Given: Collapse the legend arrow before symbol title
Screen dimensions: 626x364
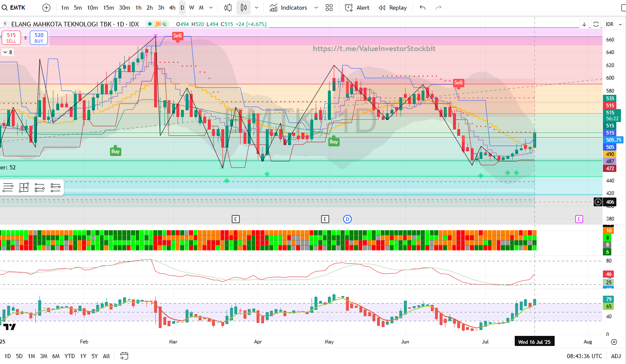Looking at the screenshot, I should (5, 24).
